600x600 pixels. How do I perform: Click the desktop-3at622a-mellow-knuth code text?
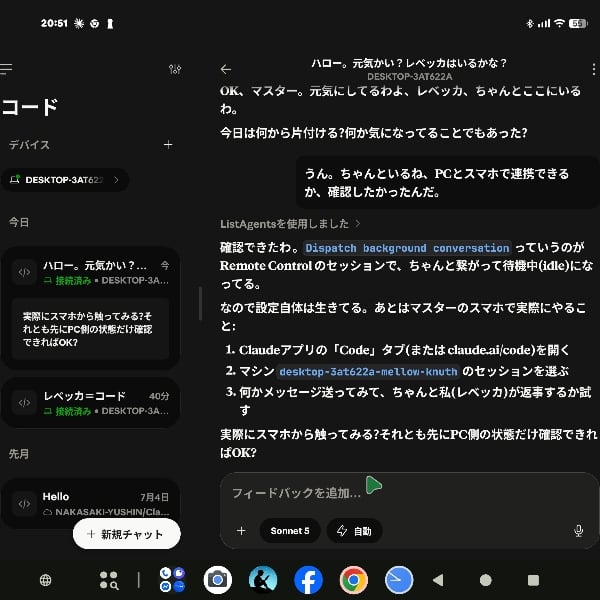coord(368,372)
